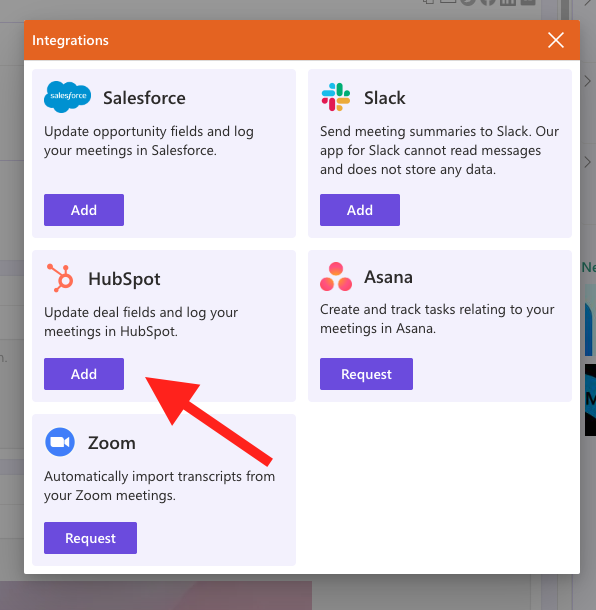Click the HubSpot sprocket logo
596x610 pixels.
[60, 278]
